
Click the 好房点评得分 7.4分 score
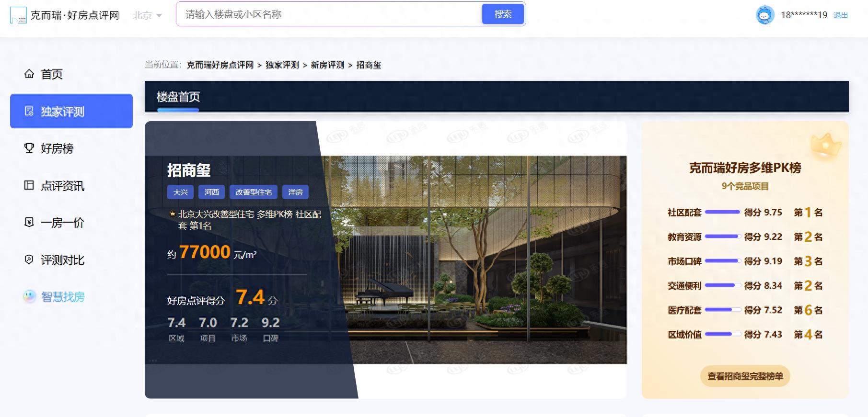[x=222, y=298]
